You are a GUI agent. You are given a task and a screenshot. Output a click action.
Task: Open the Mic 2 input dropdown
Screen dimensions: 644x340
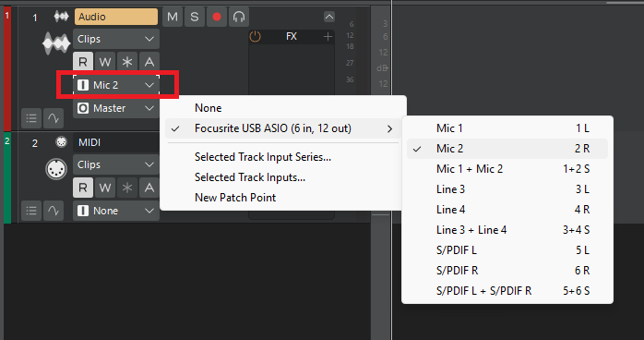tap(116, 85)
